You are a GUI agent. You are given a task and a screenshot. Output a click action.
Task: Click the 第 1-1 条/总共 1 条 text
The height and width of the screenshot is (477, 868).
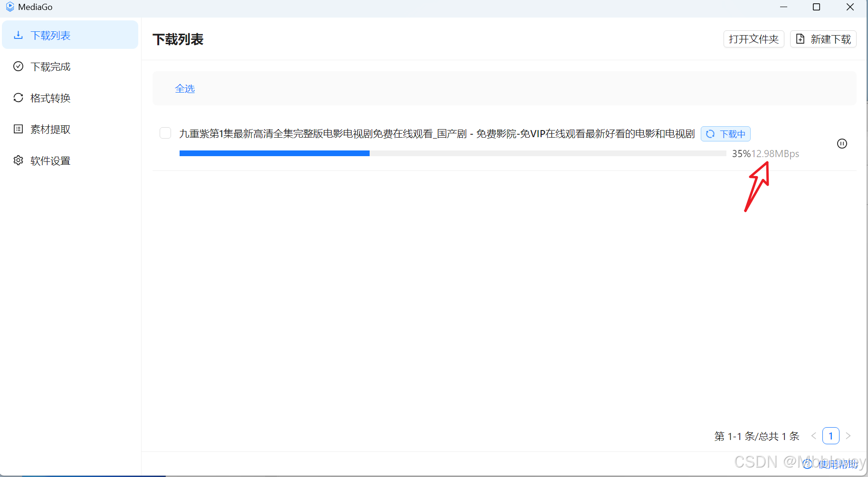757,436
